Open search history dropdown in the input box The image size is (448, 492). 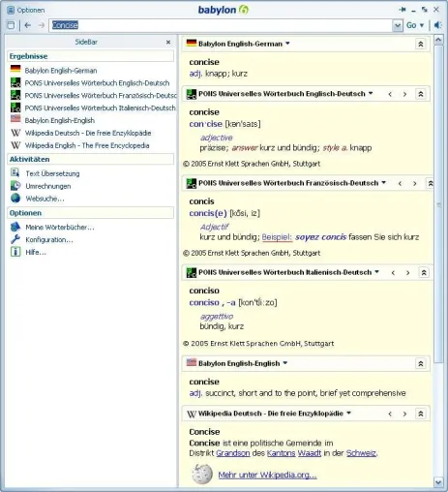(x=398, y=25)
